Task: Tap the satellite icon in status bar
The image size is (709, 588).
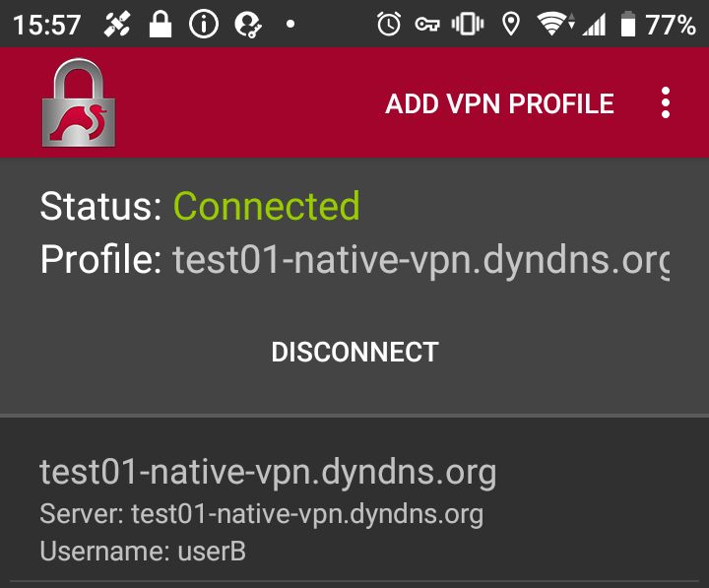Action: (116, 25)
